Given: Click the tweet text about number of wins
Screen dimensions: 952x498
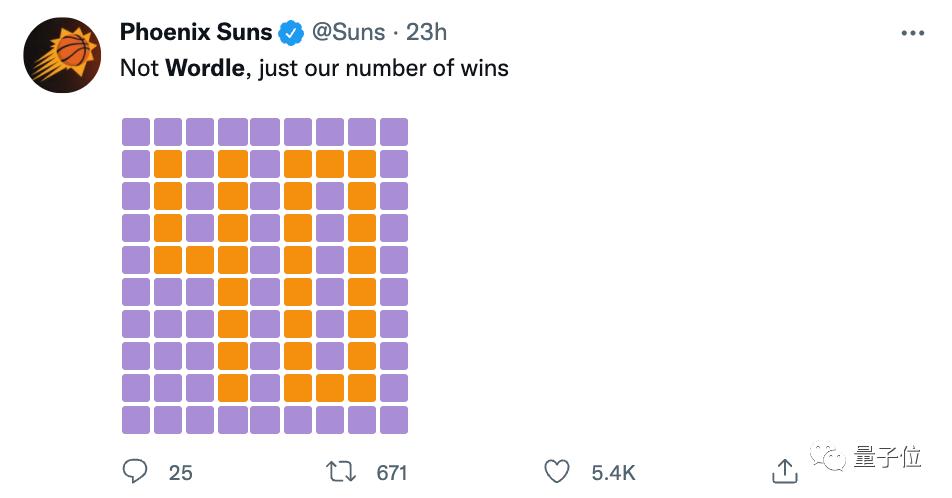Looking at the screenshot, I should click(314, 68).
